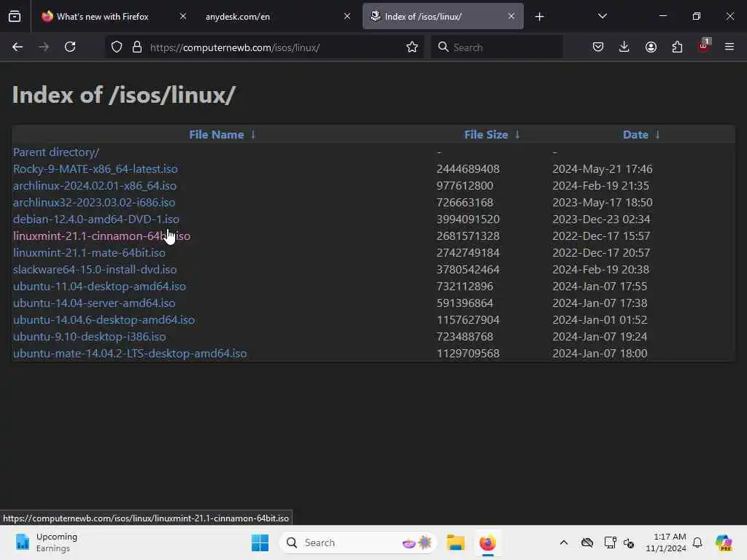Viewport: 747px width, 560px height.
Task: Open the uBlock Origin extension icon
Action: (x=704, y=46)
